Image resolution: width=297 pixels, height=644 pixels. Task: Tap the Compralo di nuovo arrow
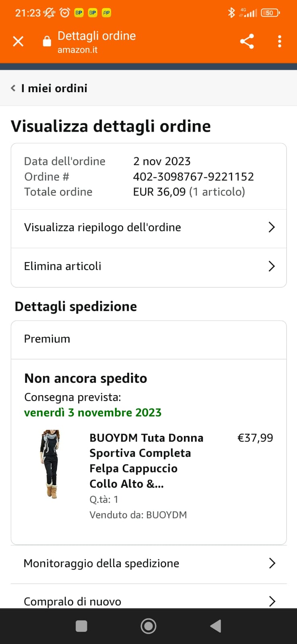(272, 601)
